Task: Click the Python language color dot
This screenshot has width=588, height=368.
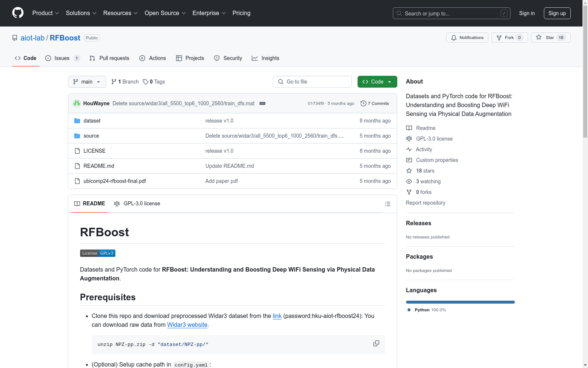Action: 409,310
